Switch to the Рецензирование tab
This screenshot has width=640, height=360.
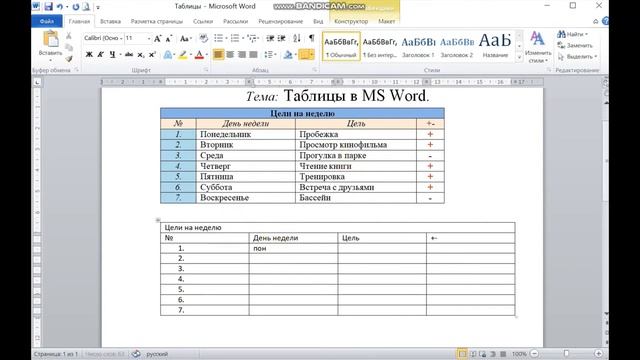280,21
